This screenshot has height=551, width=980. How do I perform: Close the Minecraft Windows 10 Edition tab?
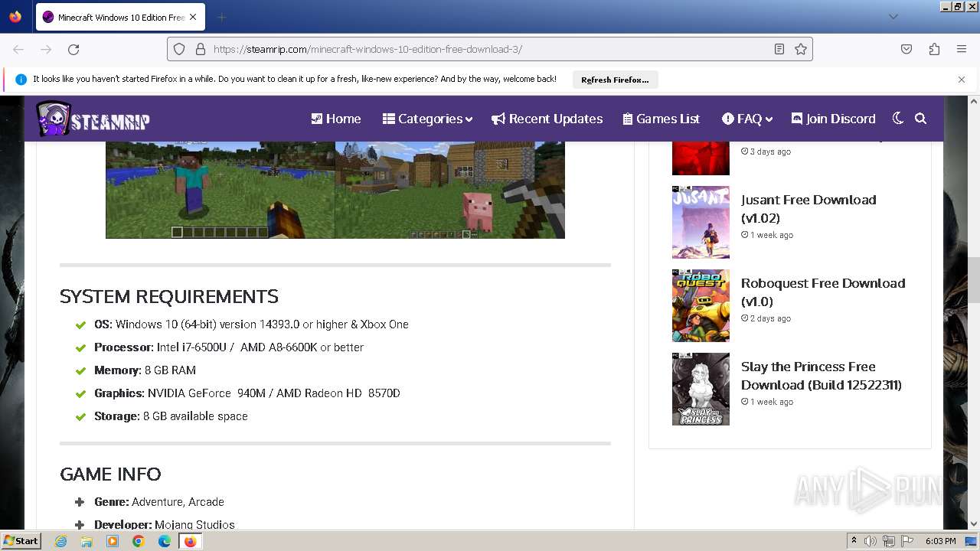pyautogui.click(x=192, y=17)
